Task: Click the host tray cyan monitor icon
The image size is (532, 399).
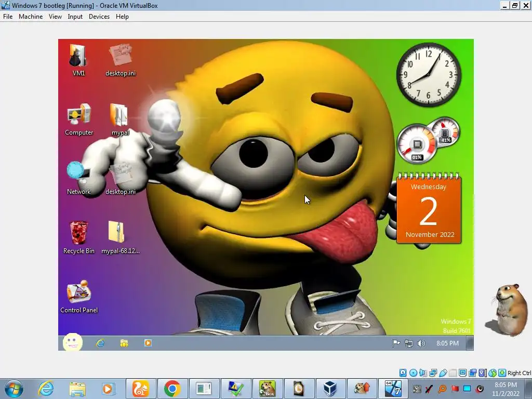Action: [x=467, y=389]
